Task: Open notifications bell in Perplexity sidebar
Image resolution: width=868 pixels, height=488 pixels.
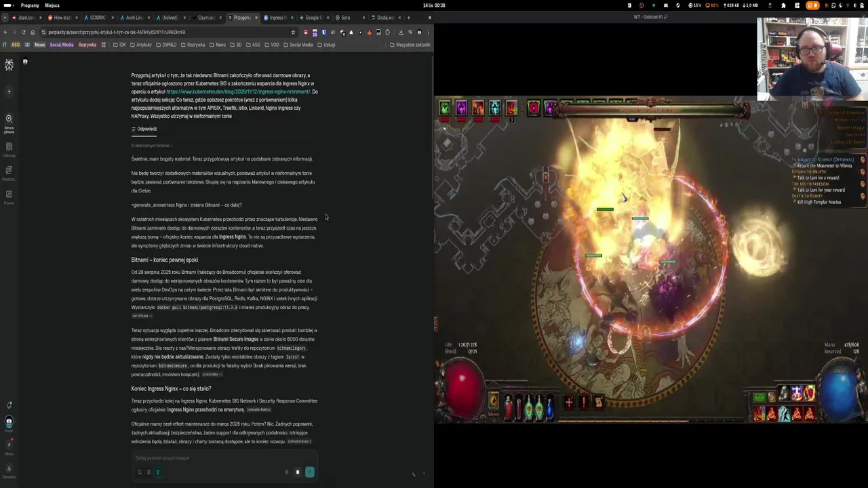Action: [x=9, y=405]
